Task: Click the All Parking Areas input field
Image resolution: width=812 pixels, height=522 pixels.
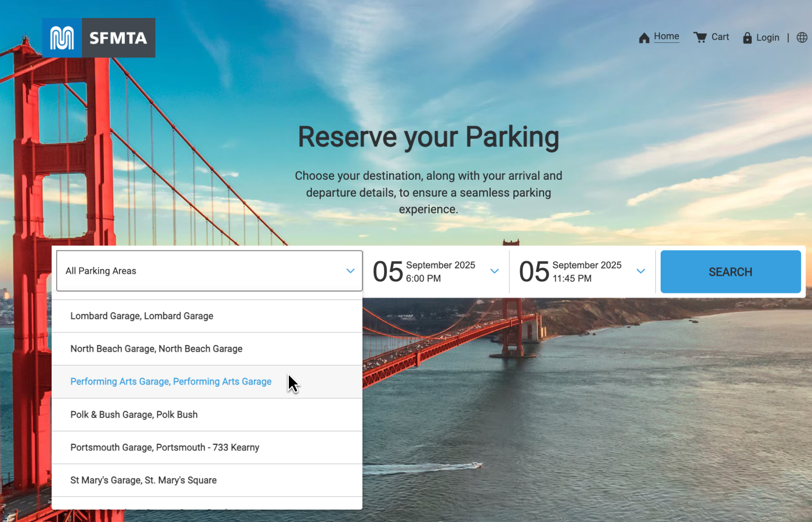Action: click(x=197, y=271)
